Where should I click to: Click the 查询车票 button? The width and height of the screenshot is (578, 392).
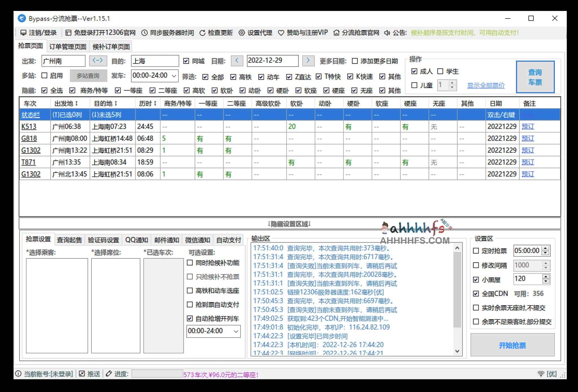click(x=535, y=77)
